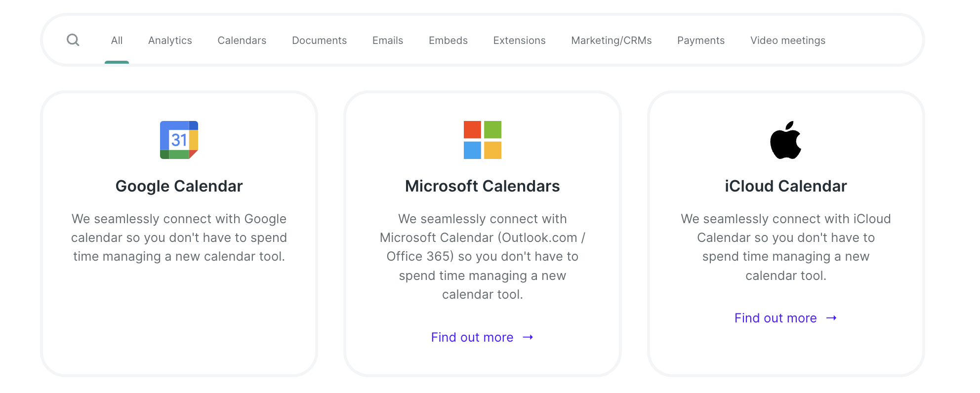Click the Google Calendar logo icon
The image size is (980, 393).
pos(179,140)
